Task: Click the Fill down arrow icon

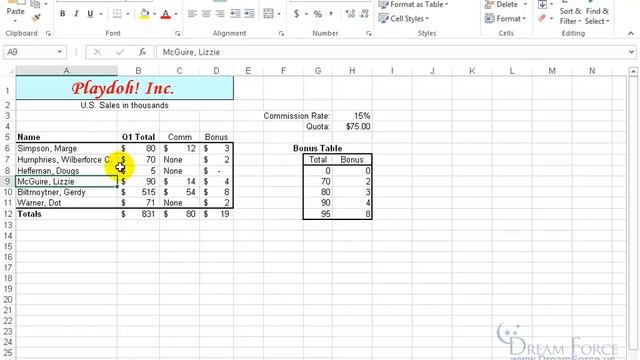Action: [542, 4]
